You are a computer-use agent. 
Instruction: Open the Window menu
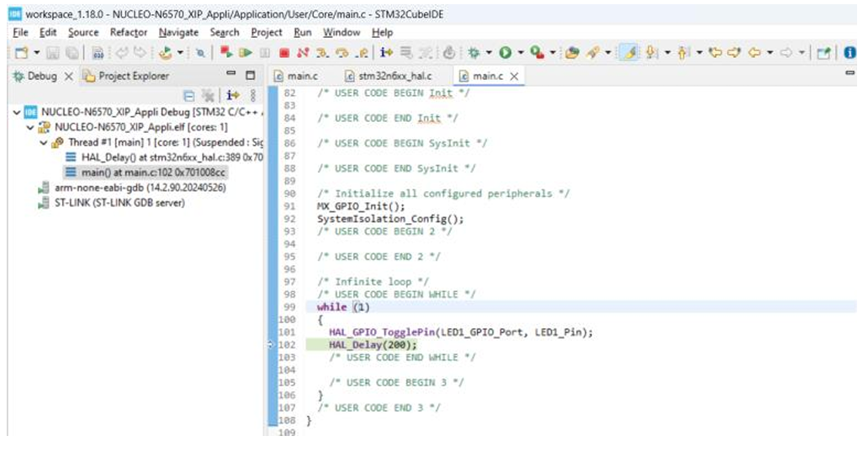point(341,32)
